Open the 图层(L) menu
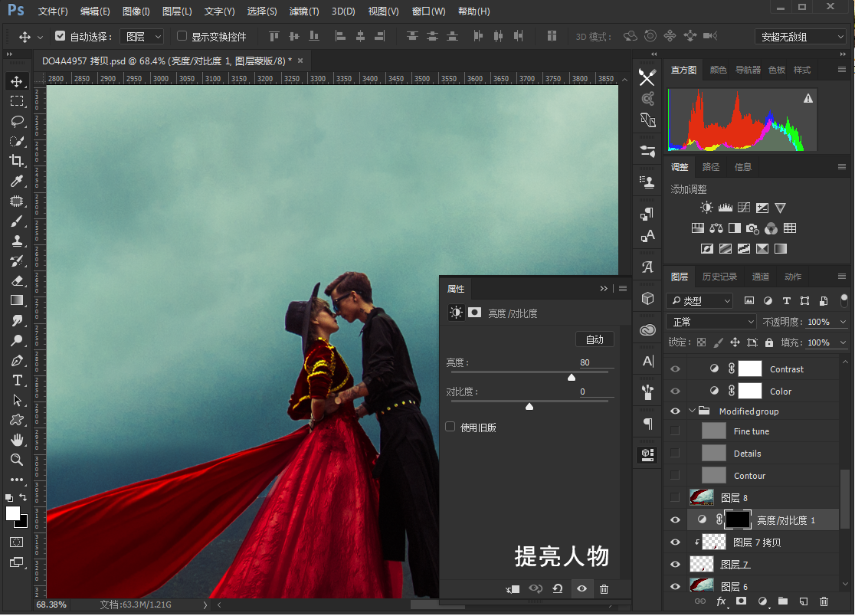The width and height of the screenshot is (855, 616). [x=177, y=11]
